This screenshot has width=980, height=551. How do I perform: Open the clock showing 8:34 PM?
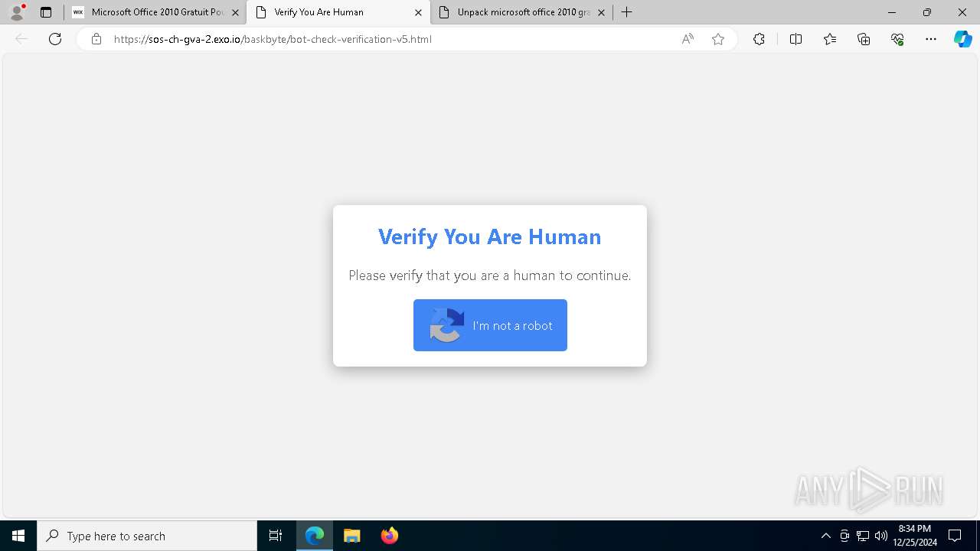[915, 536]
